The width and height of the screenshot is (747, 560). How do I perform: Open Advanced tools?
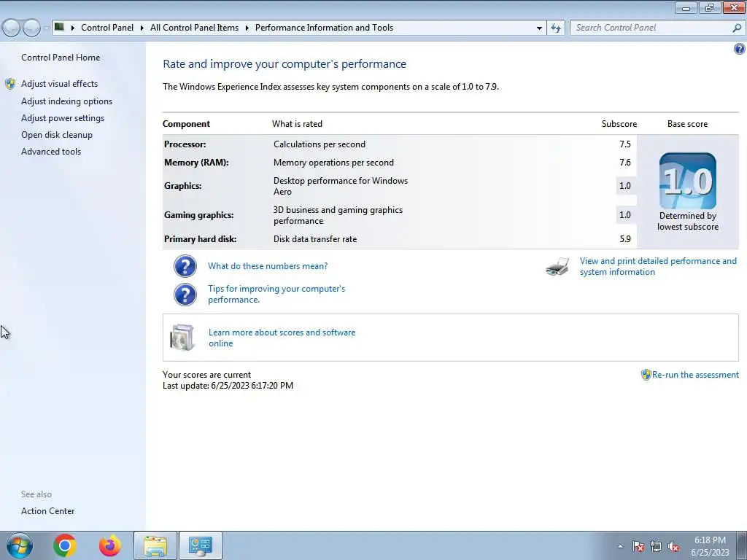[x=51, y=152]
